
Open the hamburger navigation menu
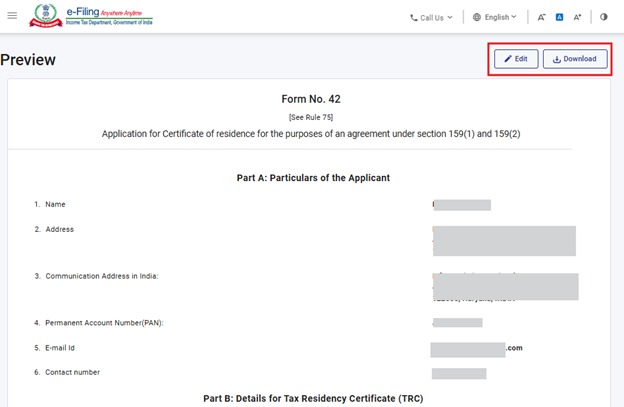click(x=12, y=16)
